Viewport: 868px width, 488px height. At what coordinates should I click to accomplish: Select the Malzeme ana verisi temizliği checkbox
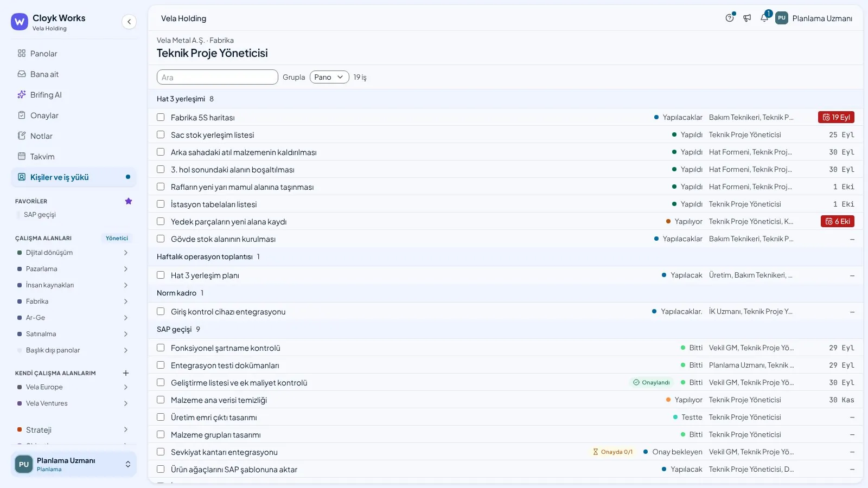click(161, 400)
